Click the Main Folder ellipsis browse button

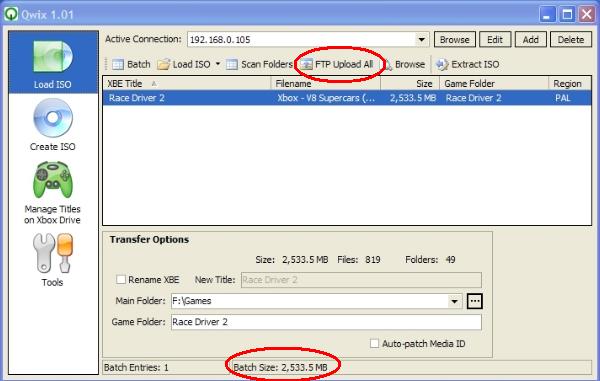click(x=475, y=301)
